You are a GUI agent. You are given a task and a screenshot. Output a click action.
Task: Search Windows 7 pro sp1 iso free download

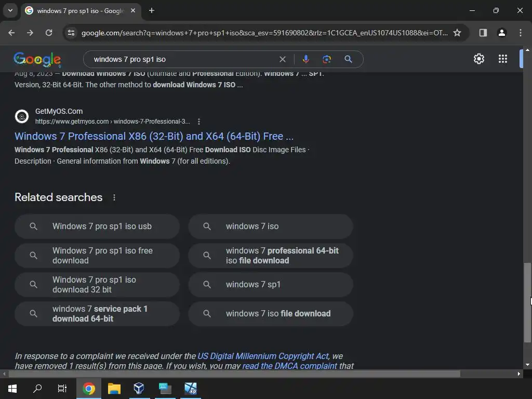pos(97,256)
